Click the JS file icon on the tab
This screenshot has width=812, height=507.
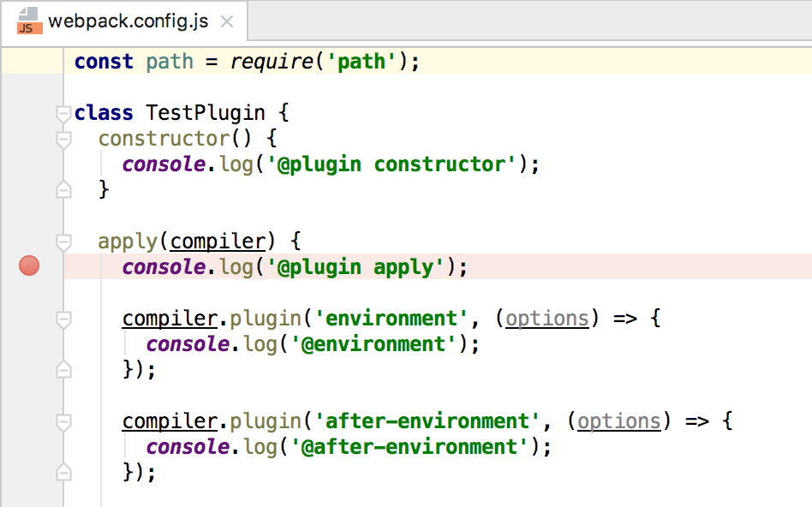pyautogui.click(x=29, y=21)
